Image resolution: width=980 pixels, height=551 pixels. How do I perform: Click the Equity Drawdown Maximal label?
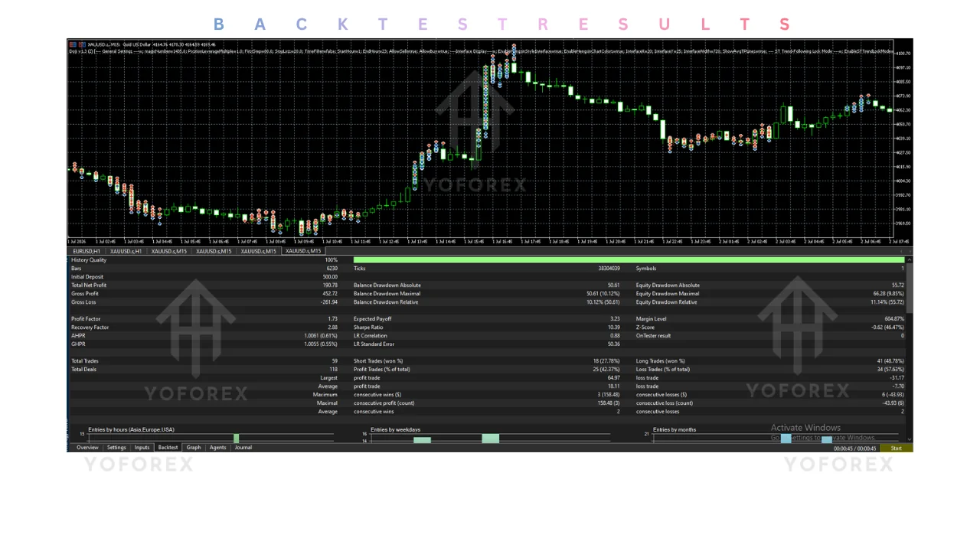tap(668, 294)
